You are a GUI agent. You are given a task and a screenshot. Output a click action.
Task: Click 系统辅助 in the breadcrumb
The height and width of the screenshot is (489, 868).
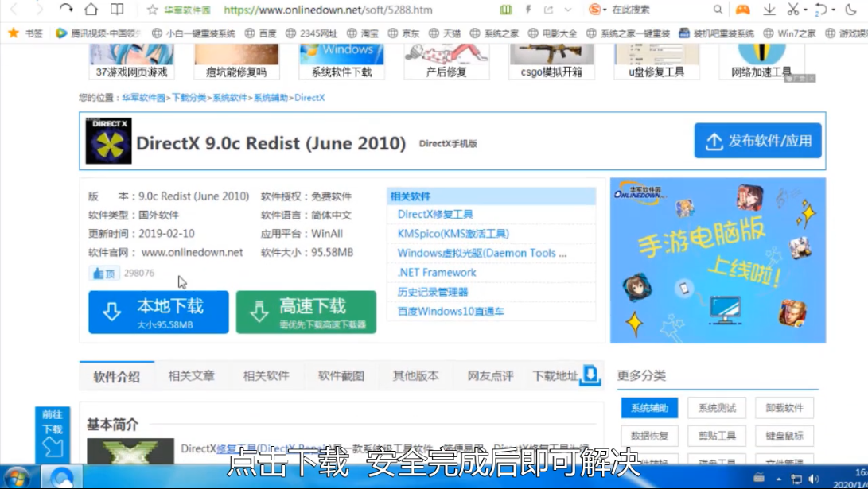271,97
